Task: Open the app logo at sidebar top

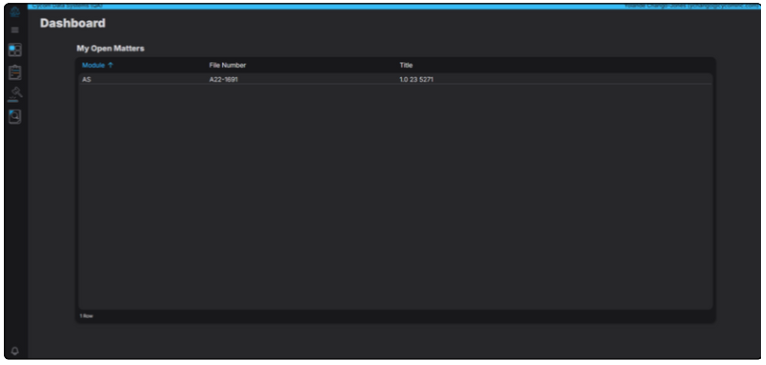Action: click(15, 13)
